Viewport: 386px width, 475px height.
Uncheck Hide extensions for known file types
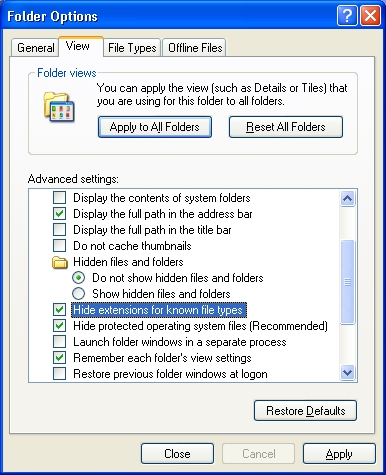click(x=60, y=310)
